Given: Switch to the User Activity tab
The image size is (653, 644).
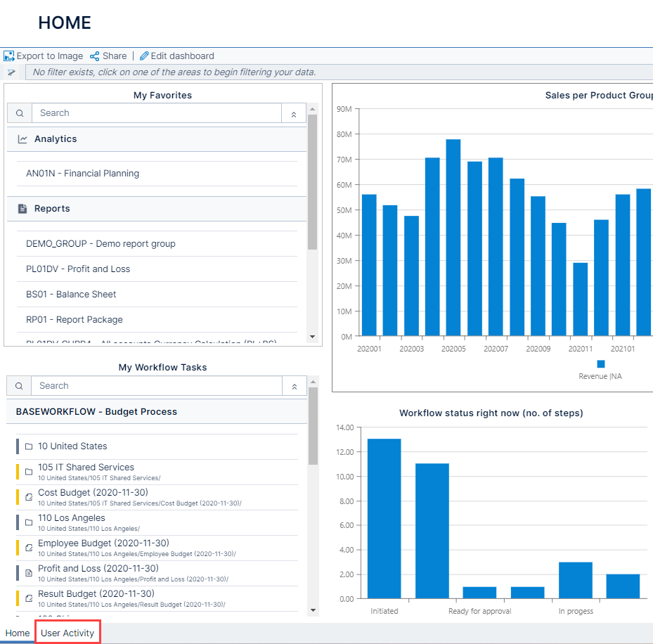Looking at the screenshot, I should tap(67, 633).
